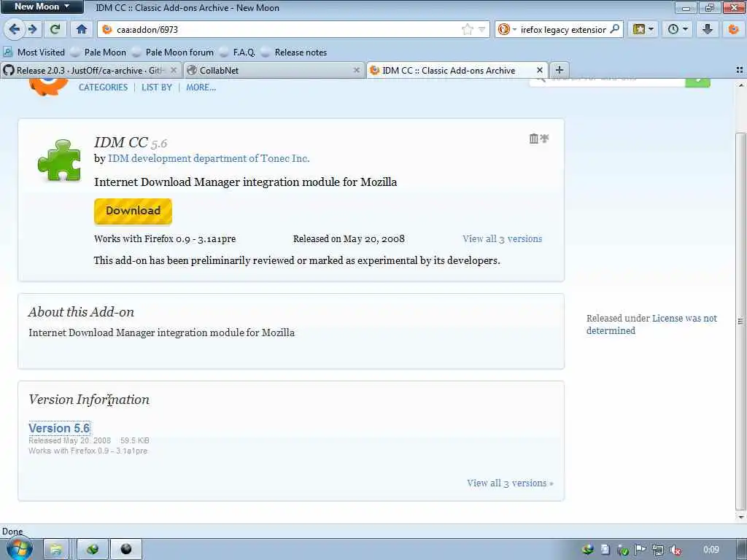Open the file explorer taskbar button
Viewport: 747px width, 560px height.
click(x=55, y=550)
